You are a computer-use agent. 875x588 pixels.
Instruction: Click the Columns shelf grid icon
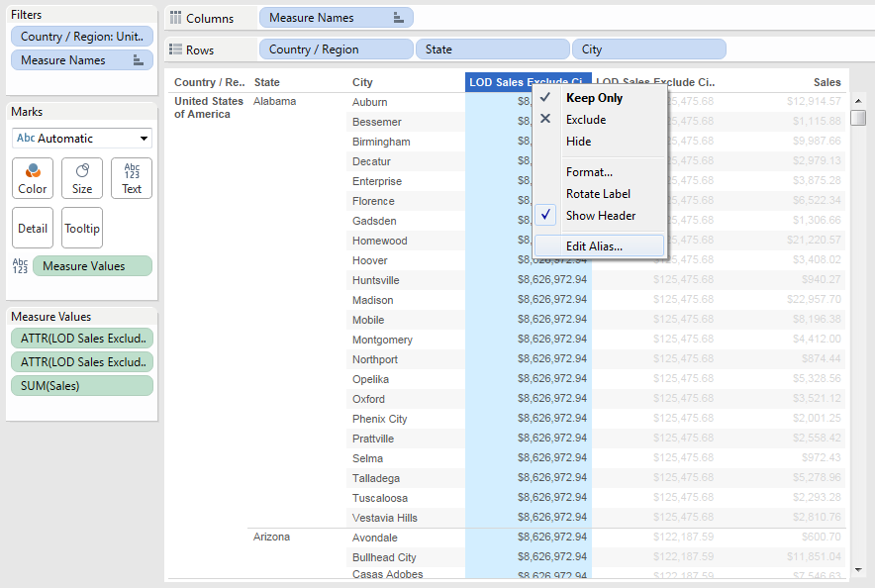176,17
